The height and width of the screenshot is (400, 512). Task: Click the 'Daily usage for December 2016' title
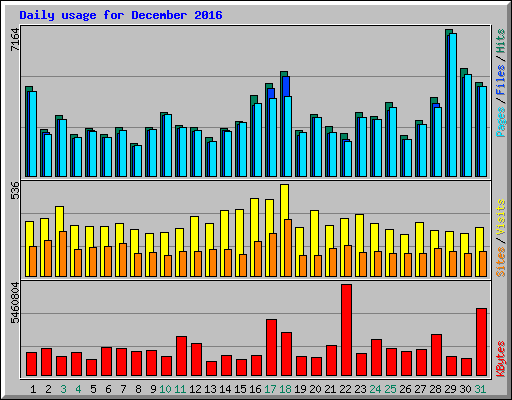121,15
